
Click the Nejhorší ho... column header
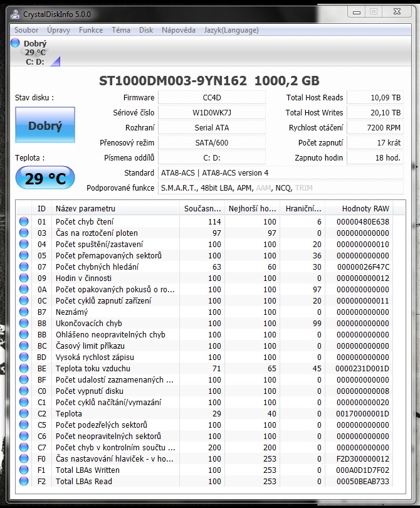tap(252, 209)
